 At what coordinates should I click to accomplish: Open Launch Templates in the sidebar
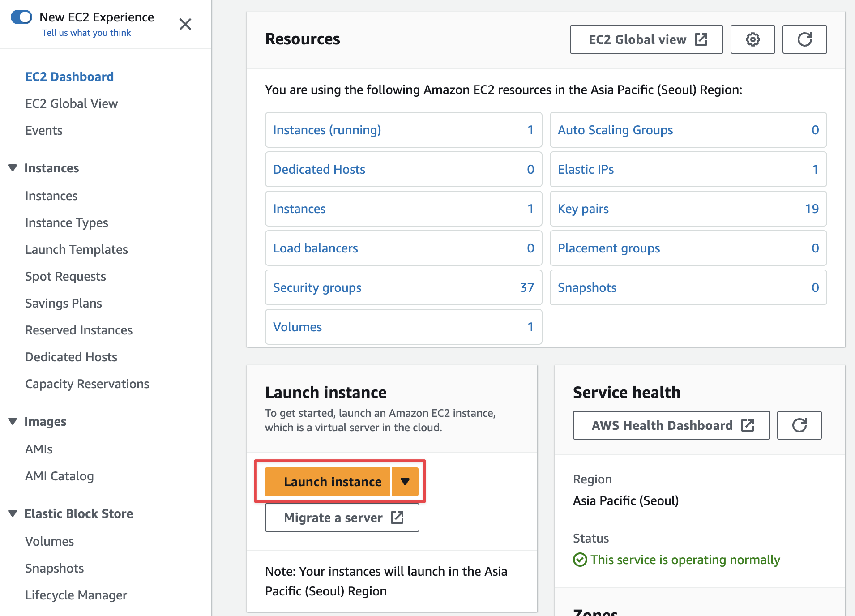click(x=77, y=249)
